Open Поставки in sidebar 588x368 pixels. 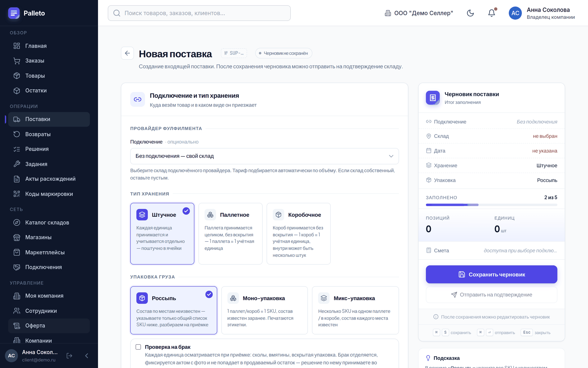point(49,119)
